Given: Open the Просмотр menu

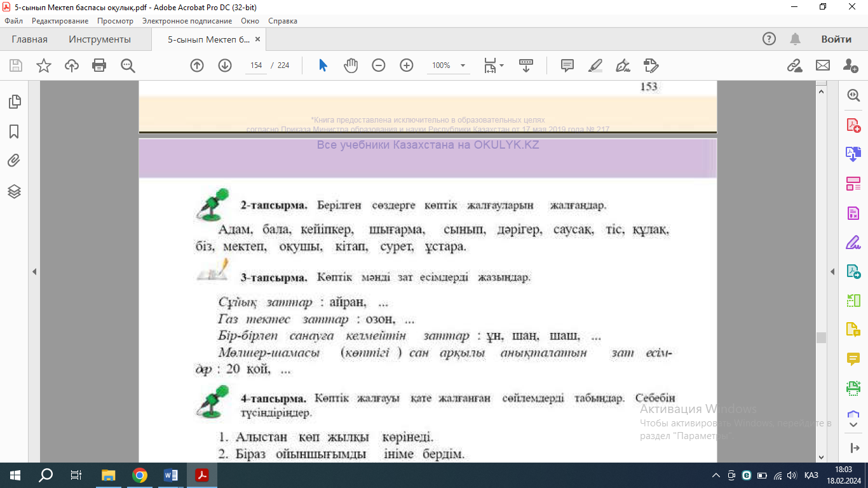Looking at the screenshot, I should tap(115, 21).
